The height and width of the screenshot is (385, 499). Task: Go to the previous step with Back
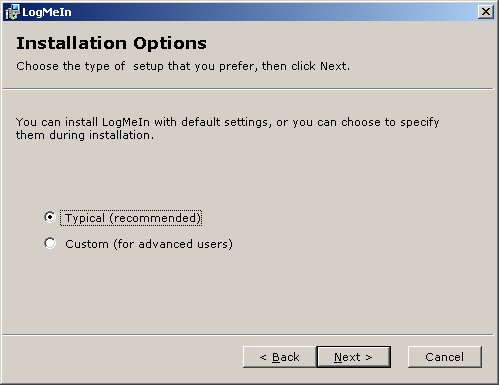click(x=279, y=357)
